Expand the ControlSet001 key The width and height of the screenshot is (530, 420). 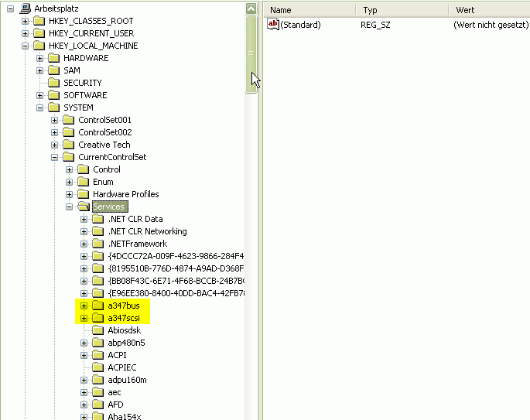pos(55,120)
